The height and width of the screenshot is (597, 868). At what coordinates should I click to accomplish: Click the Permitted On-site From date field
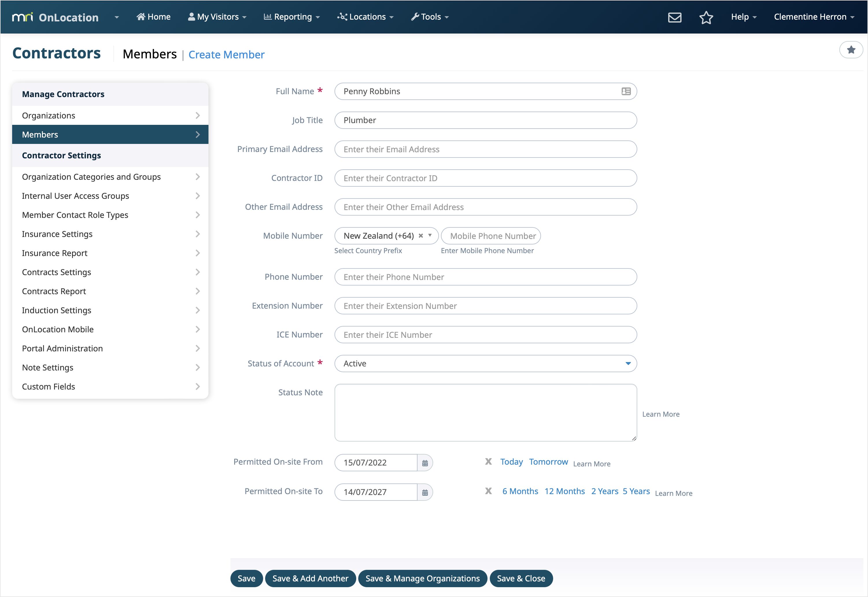coord(376,463)
